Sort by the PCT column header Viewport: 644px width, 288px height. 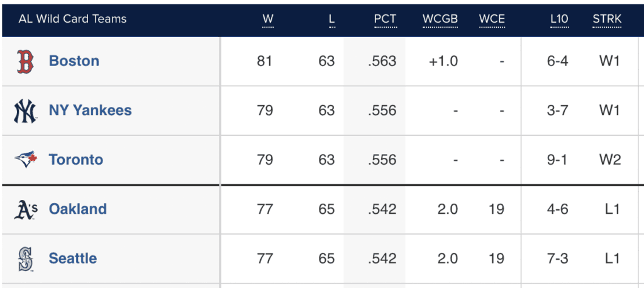coord(385,19)
